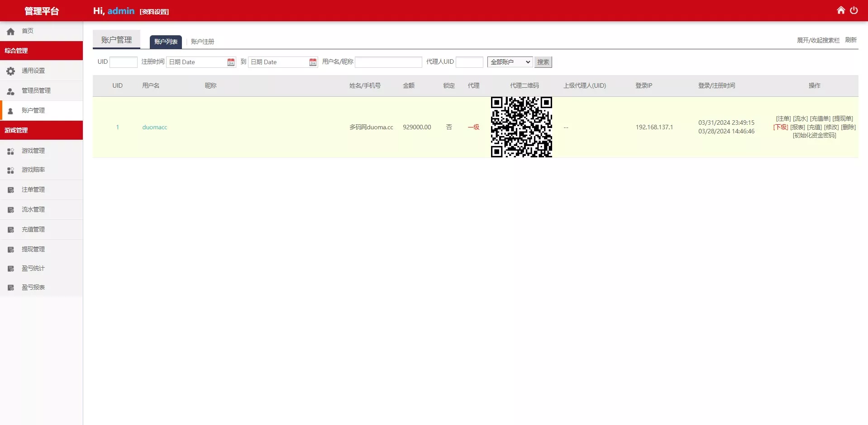This screenshot has width=868, height=425.
Task: Click the 搜索 search button
Action: pyautogui.click(x=543, y=62)
